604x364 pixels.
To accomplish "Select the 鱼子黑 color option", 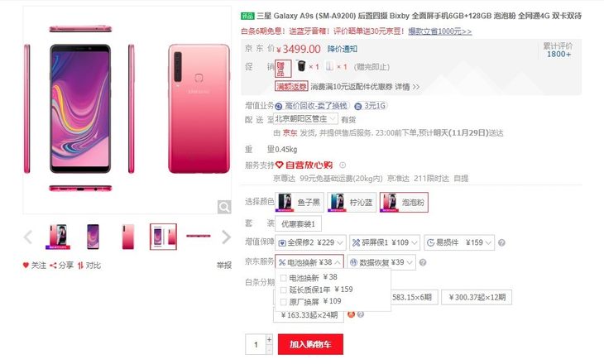I will click(300, 202).
